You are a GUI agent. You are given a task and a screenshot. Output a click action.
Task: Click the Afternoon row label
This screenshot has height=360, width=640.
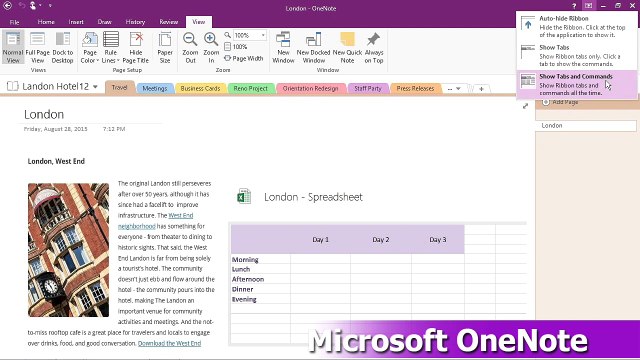tap(248, 279)
